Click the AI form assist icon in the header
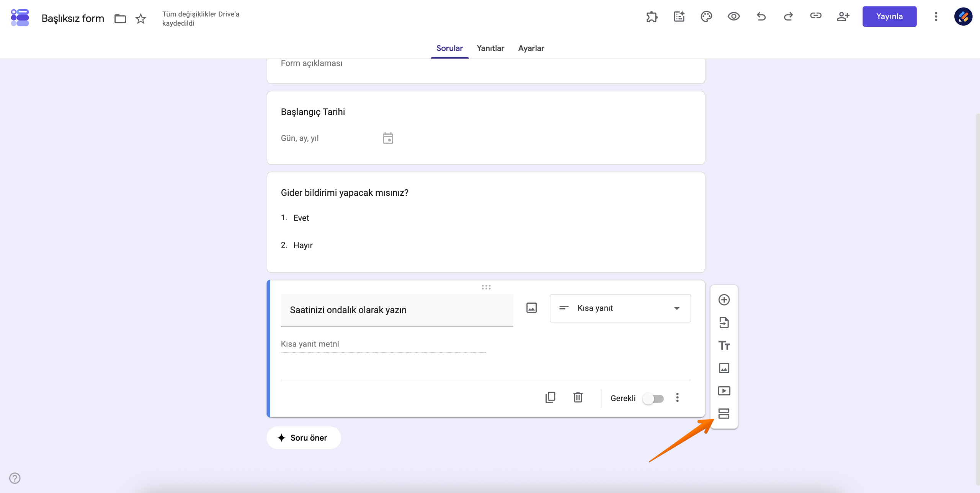 [x=679, y=16]
